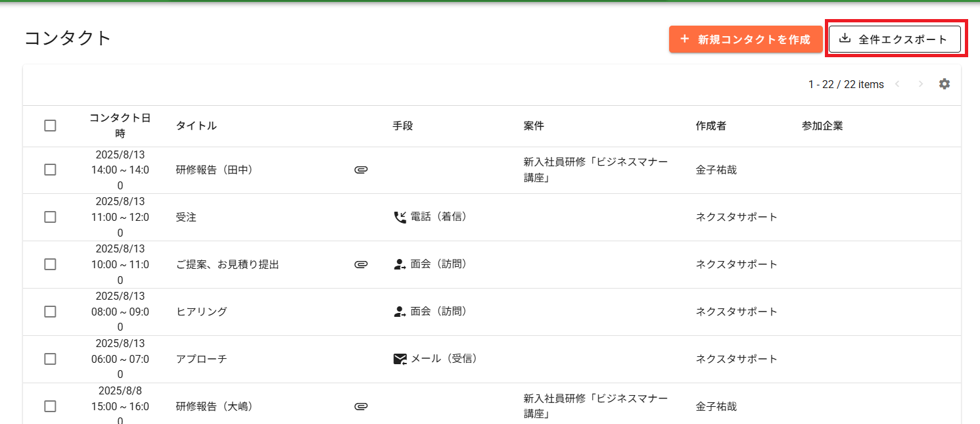Click 面会（訪問） icon in ご提案 row
The width and height of the screenshot is (980, 424).
[x=400, y=264]
